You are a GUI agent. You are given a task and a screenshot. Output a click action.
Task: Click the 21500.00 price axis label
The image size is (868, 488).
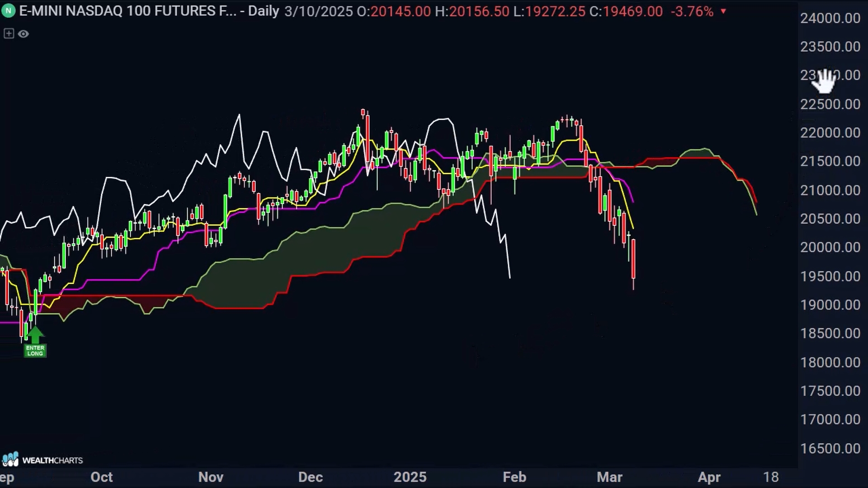pyautogui.click(x=830, y=161)
